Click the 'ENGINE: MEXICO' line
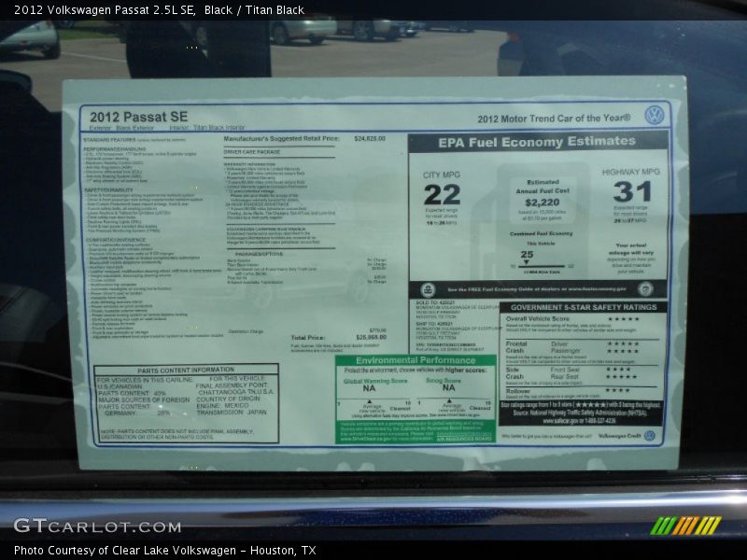 point(222,406)
